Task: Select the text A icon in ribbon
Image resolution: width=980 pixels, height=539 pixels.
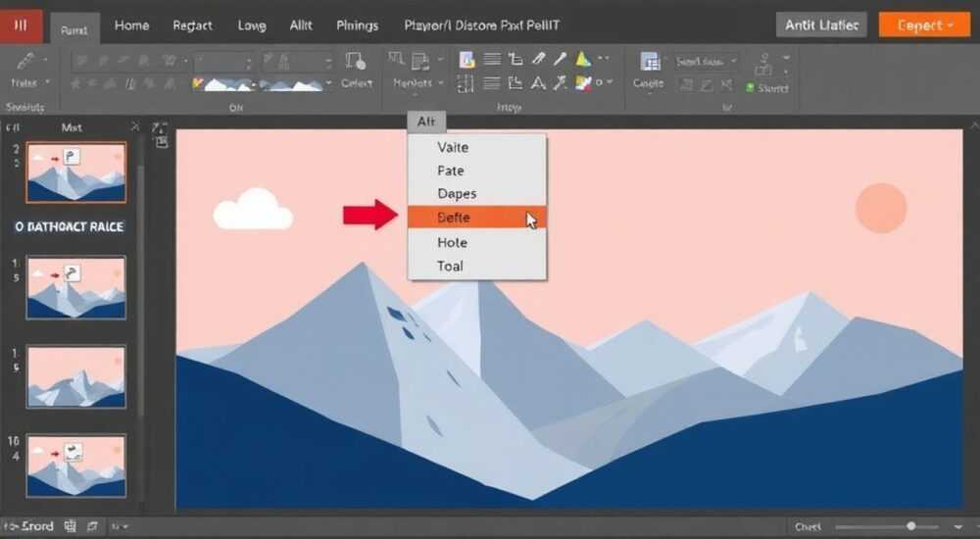Action: pos(538,83)
